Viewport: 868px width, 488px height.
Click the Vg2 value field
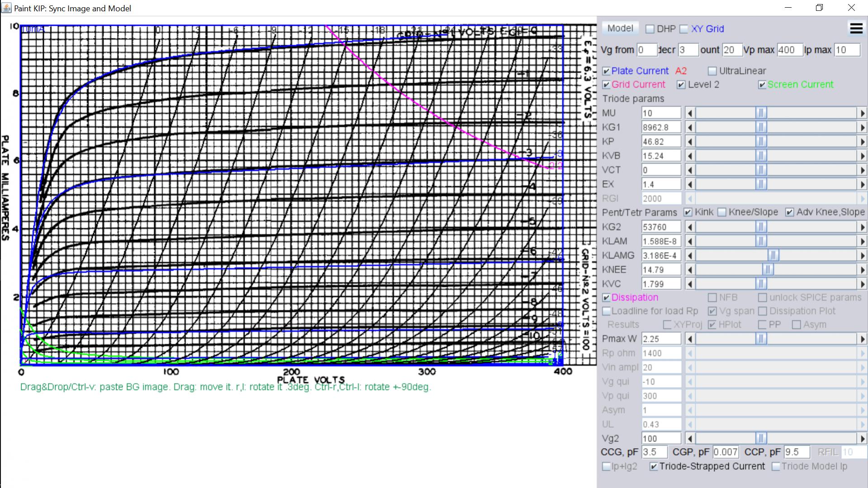point(661,439)
